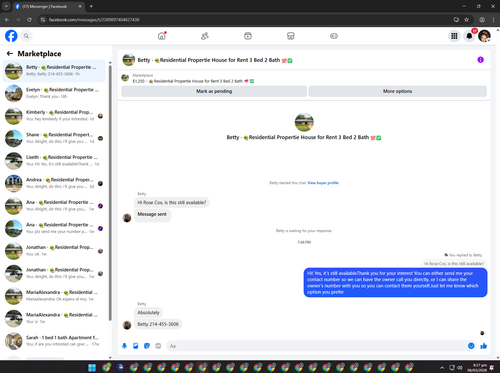Click message 'Betty 214-455-3606'

point(158,324)
